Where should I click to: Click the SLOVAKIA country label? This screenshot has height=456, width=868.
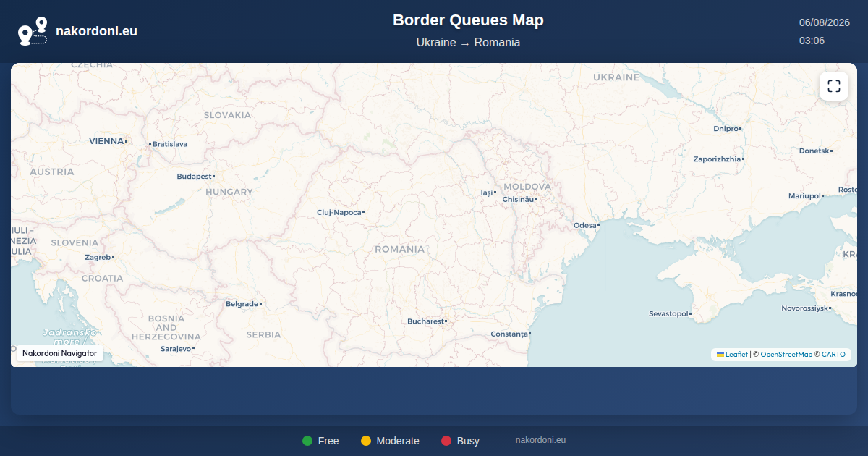coord(227,115)
